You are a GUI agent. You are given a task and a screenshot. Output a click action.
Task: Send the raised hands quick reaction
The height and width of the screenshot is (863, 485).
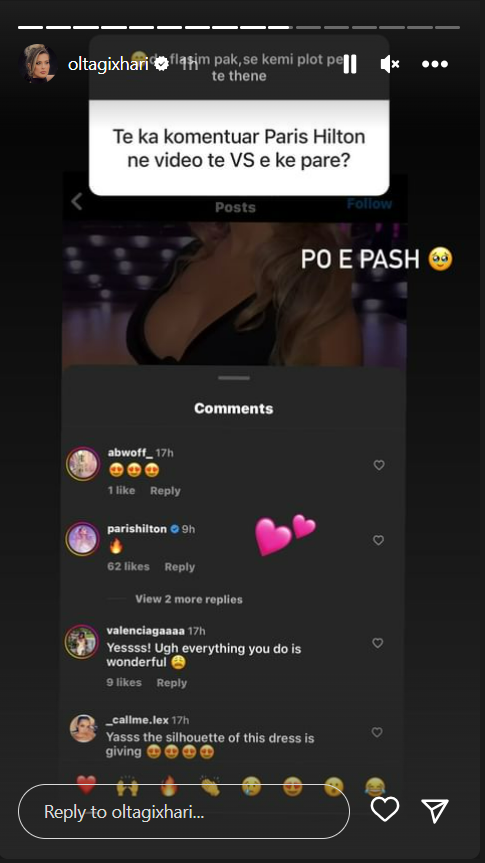128,786
